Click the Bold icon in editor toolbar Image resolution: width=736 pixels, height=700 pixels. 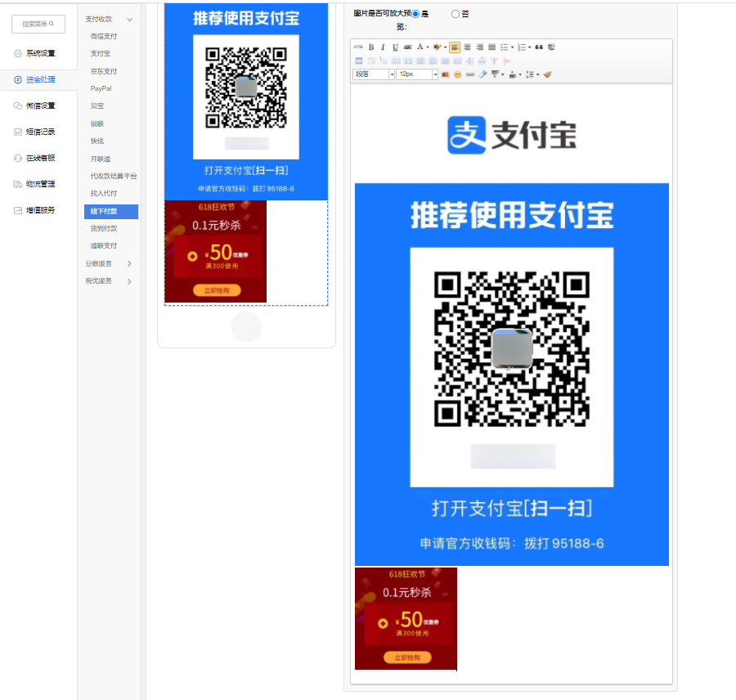(x=370, y=47)
